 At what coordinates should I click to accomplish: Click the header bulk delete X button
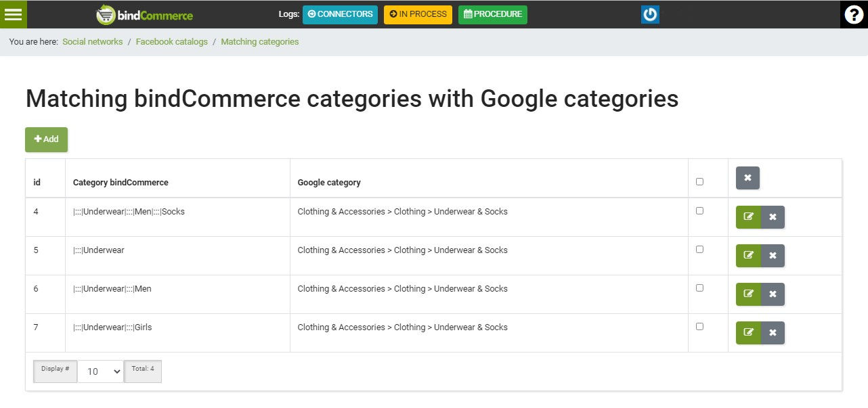pyautogui.click(x=747, y=178)
